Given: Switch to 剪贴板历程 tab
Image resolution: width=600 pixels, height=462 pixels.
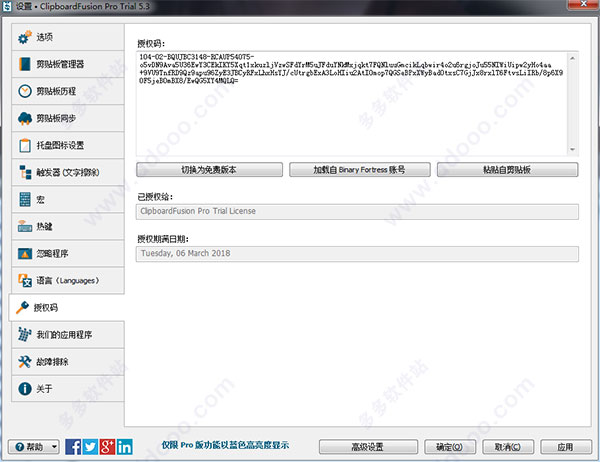Looking at the screenshot, I should click(68, 91).
